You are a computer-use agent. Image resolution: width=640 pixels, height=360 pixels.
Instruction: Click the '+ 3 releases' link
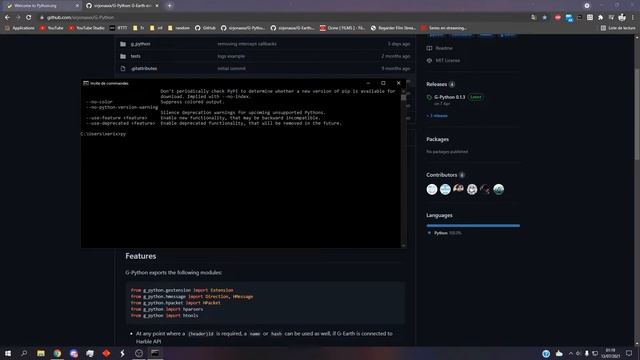click(437, 116)
